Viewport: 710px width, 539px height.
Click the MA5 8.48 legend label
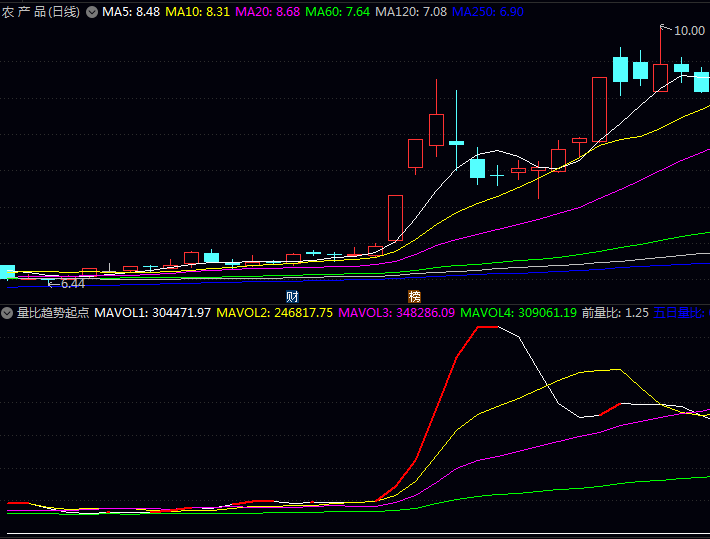tap(130, 12)
